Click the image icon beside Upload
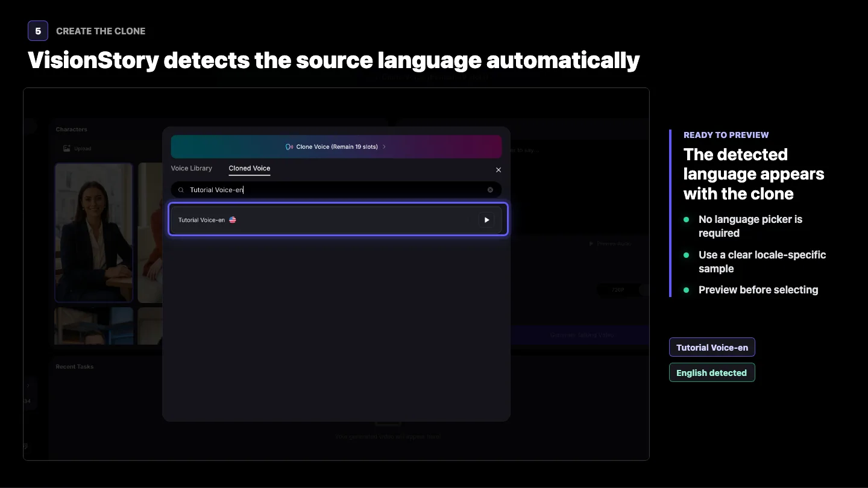This screenshot has height=488, width=868. (67, 148)
